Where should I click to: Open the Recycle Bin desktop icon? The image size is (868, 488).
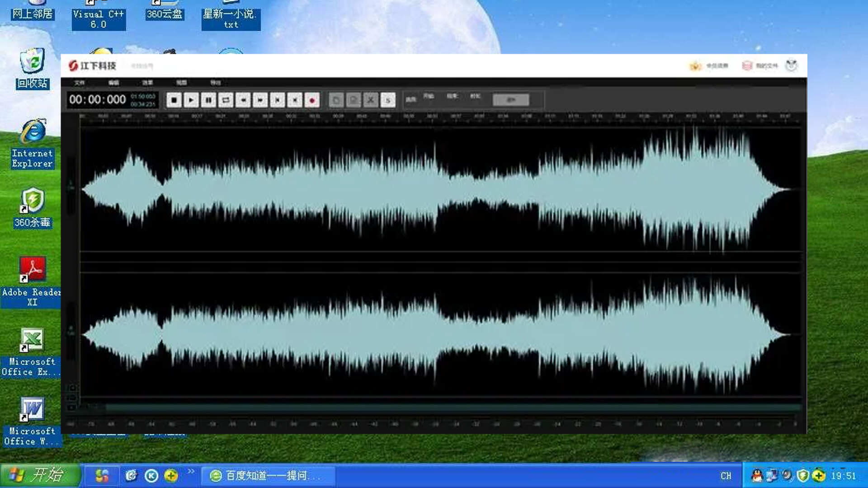click(x=32, y=69)
